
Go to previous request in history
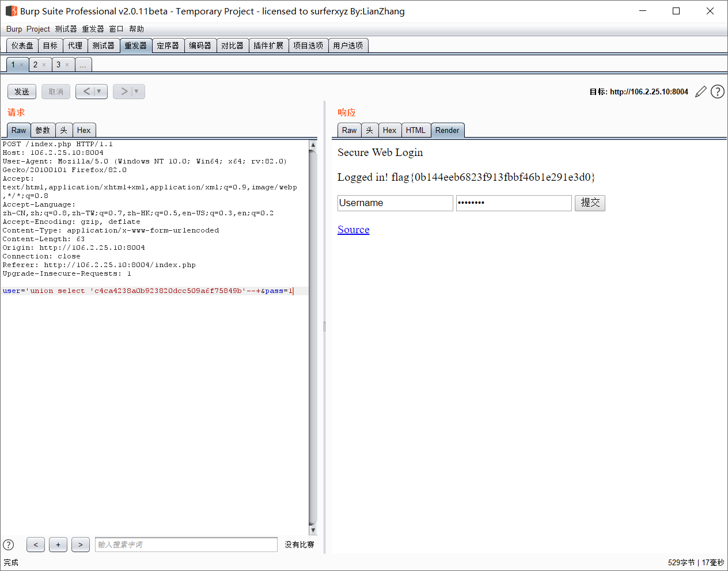pyautogui.click(x=87, y=92)
